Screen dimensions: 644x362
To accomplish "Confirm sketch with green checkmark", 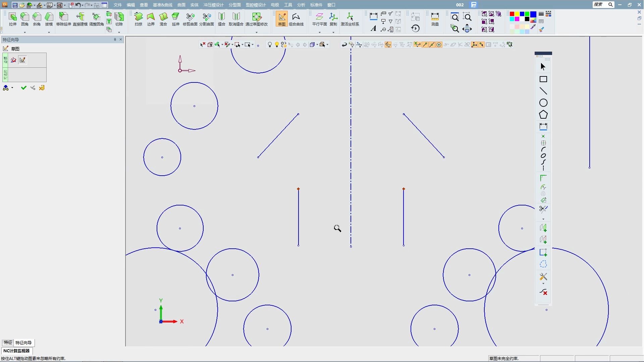I will pyautogui.click(x=23, y=88).
